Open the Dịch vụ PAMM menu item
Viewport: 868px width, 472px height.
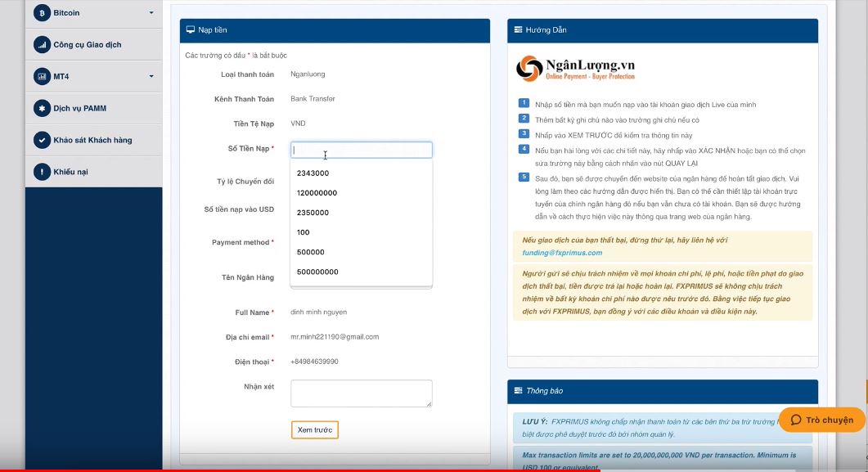(93, 109)
